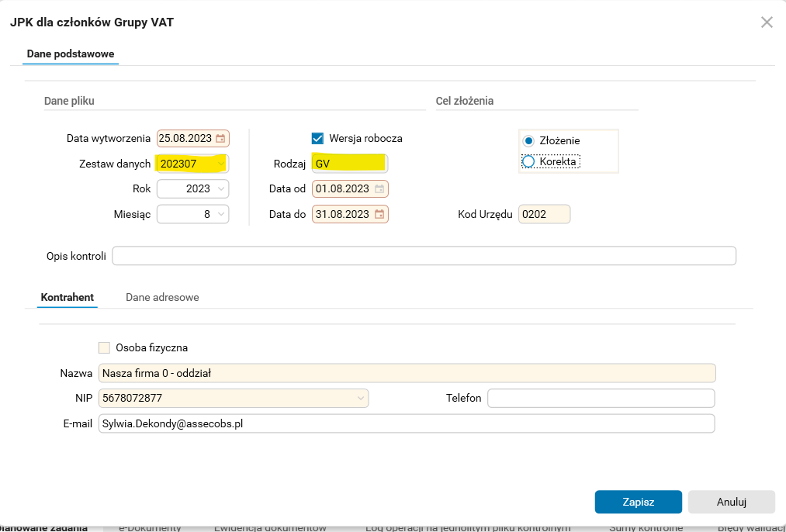Expand the NIP combo box

click(361, 398)
